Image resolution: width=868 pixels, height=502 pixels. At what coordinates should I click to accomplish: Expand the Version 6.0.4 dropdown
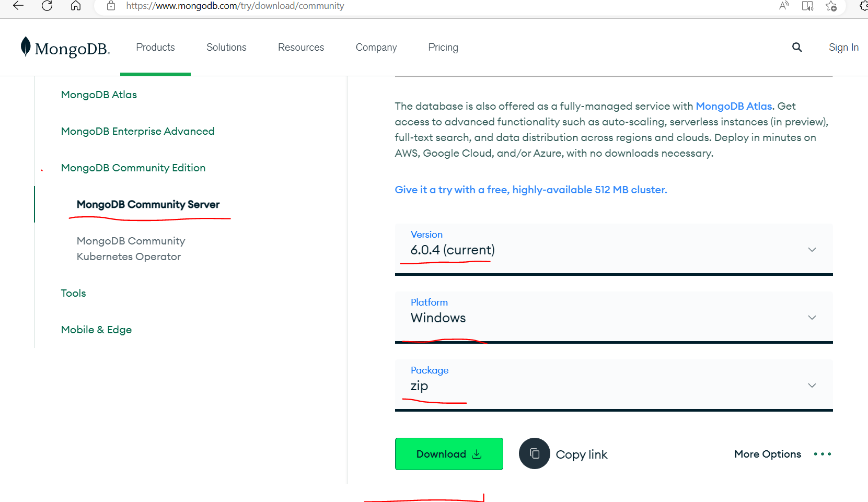point(614,249)
